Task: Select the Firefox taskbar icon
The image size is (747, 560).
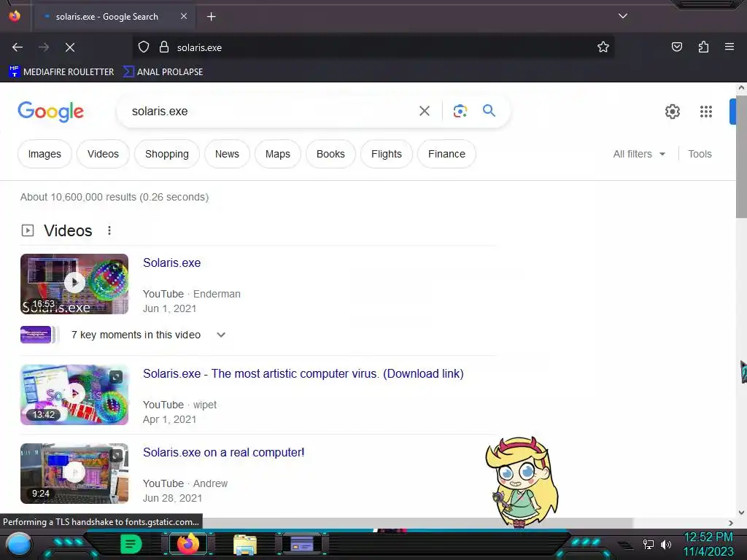Action: pyautogui.click(x=188, y=544)
